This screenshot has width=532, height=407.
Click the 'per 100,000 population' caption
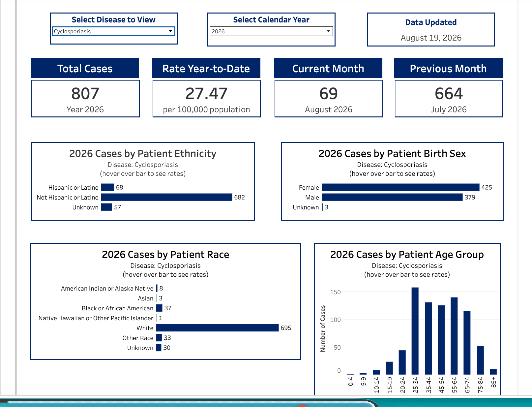(207, 110)
